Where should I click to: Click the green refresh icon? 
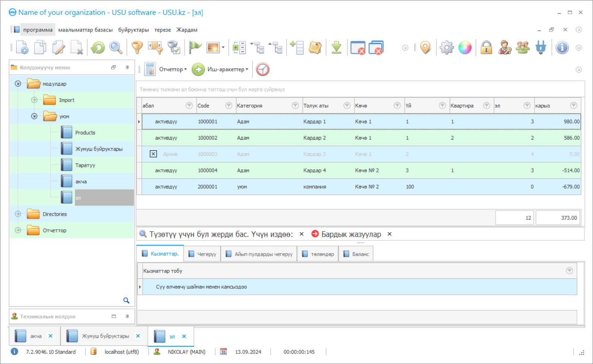pos(98,48)
